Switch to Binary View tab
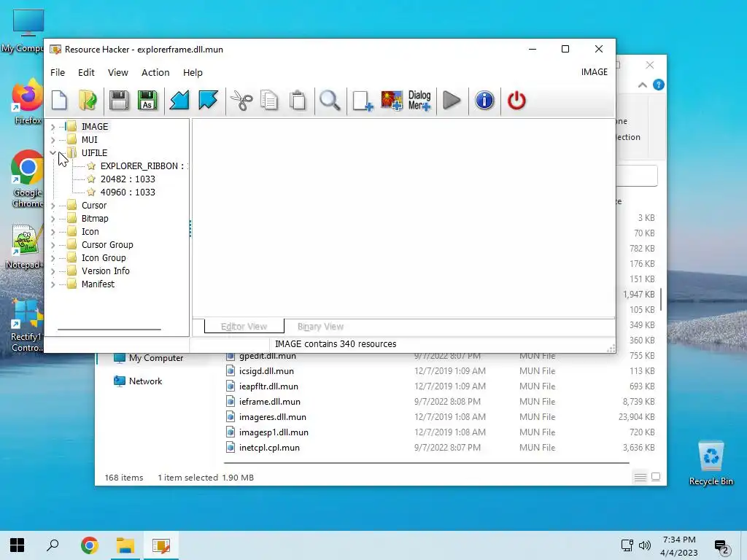The height and width of the screenshot is (560, 747). (x=320, y=326)
